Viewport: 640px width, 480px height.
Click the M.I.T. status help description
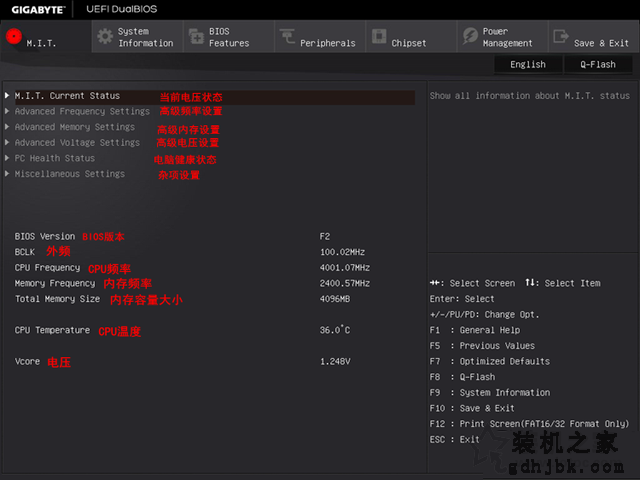pyautogui.click(x=529, y=96)
